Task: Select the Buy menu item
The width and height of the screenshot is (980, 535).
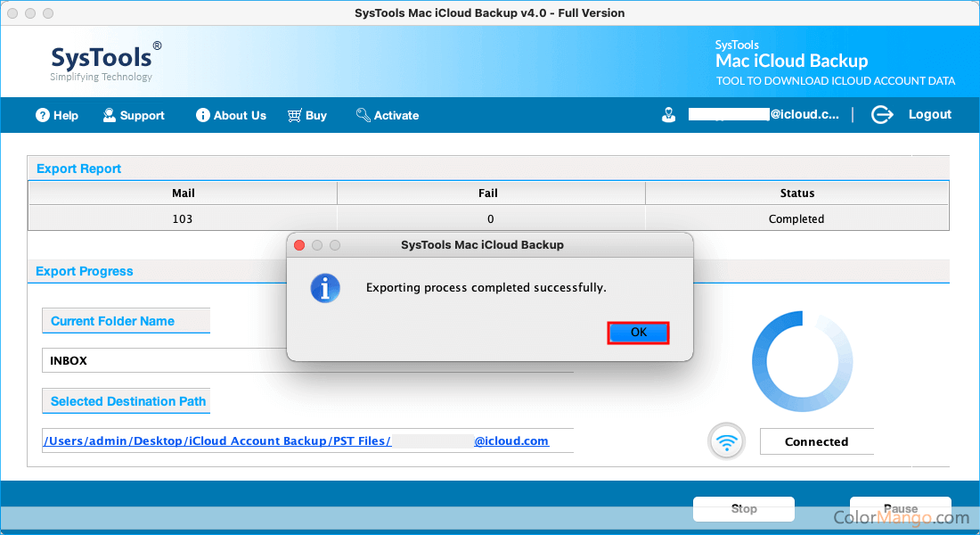Action: [x=306, y=115]
